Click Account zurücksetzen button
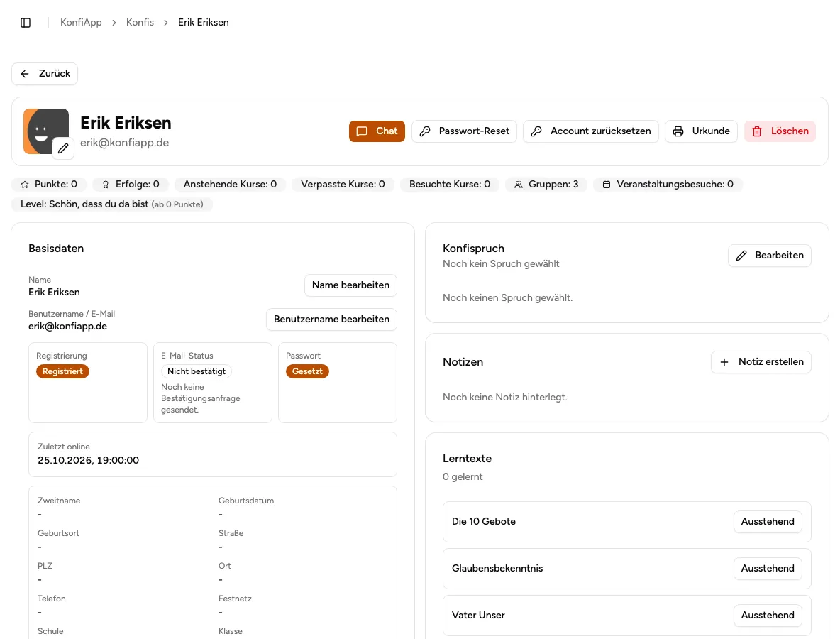The width and height of the screenshot is (840, 639). 591,131
